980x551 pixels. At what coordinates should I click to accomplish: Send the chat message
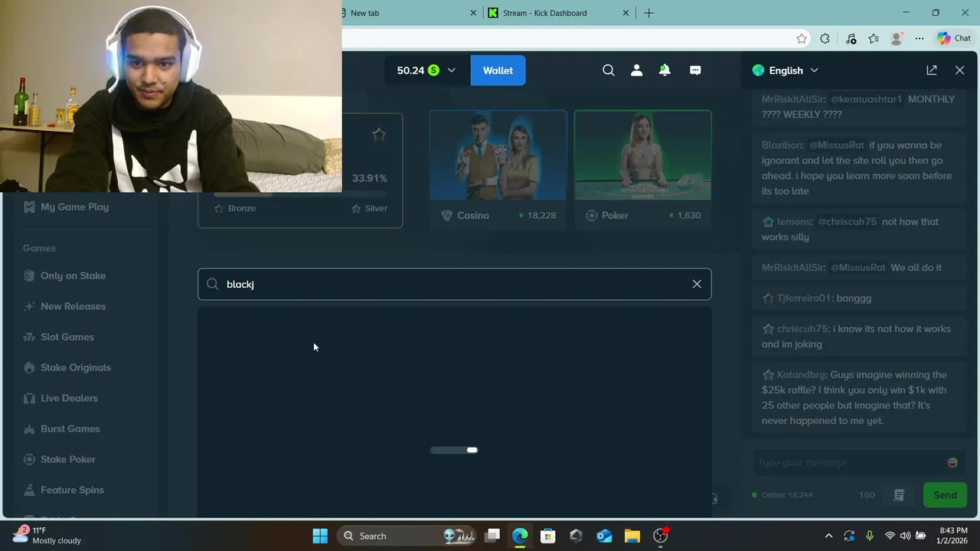click(945, 495)
